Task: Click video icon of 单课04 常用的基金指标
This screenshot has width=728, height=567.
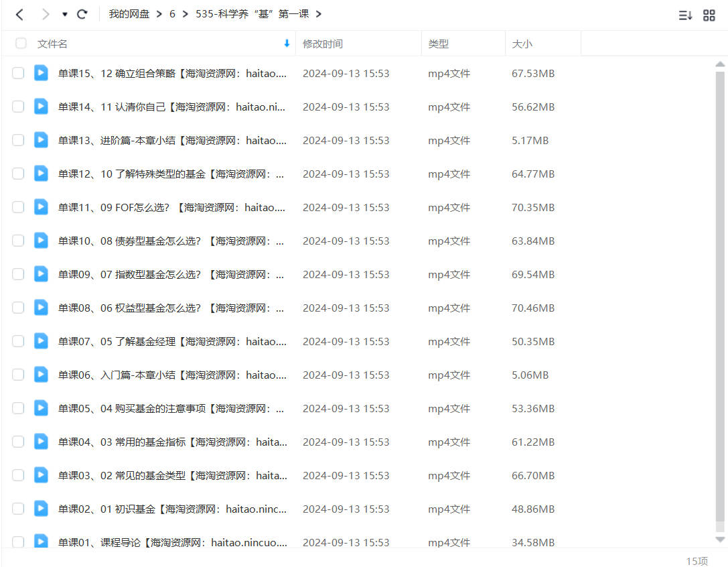Action: [41, 442]
